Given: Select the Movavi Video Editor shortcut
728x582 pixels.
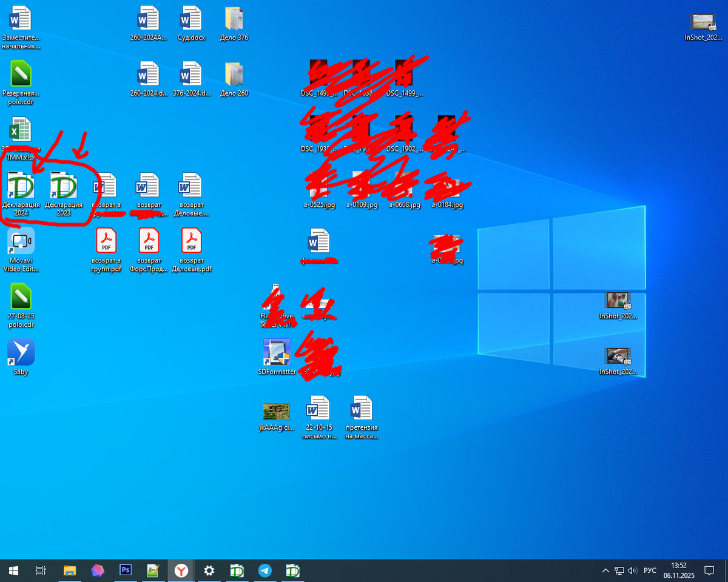Looking at the screenshot, I should pyautogui.click(x=21, y=250).
